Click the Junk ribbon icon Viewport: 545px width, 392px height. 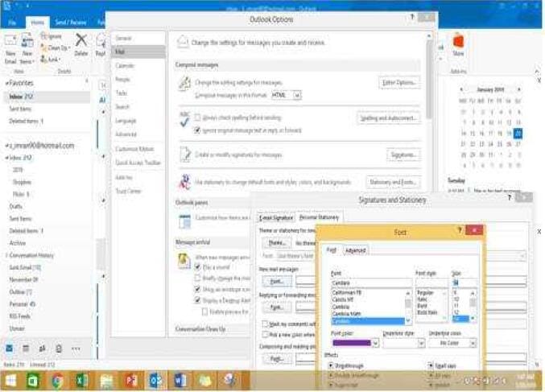[x=43, y=59]
